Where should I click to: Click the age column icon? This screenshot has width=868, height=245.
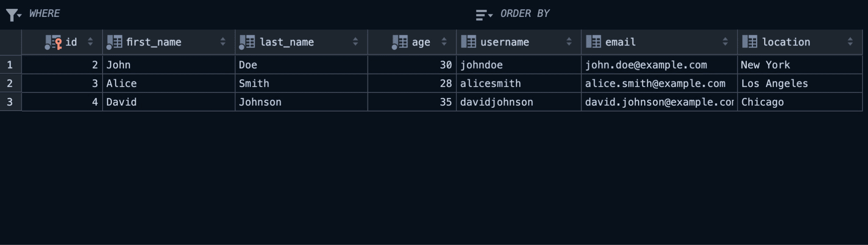pos(400,42)
